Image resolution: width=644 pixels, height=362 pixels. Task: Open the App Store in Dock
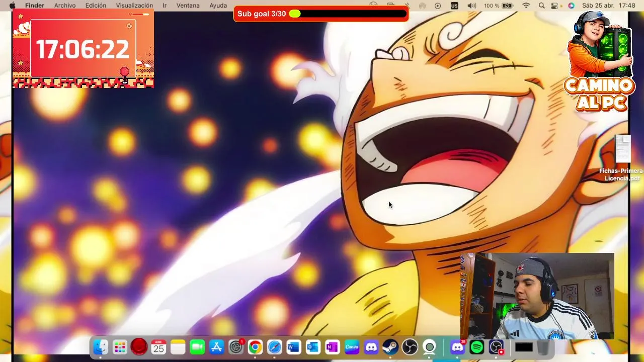coord(216,347)
